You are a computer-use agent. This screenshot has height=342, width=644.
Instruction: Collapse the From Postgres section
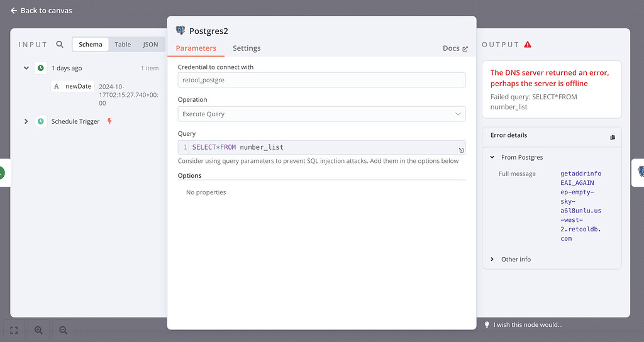pyautogui.click(x=492, y=157)
